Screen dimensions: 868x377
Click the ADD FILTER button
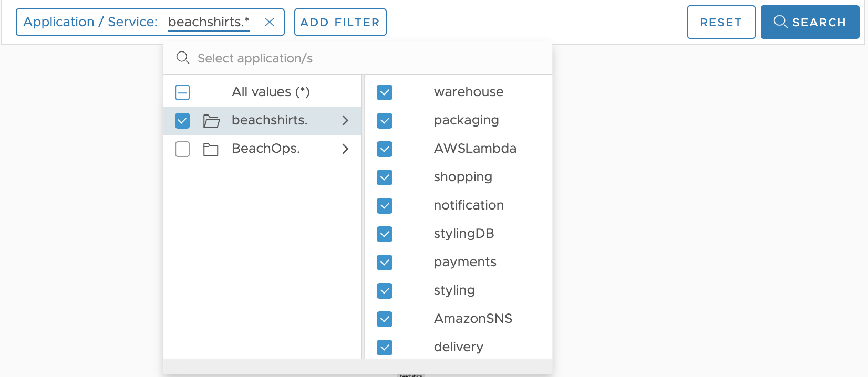pyautogui.click(x=340, y=22)
